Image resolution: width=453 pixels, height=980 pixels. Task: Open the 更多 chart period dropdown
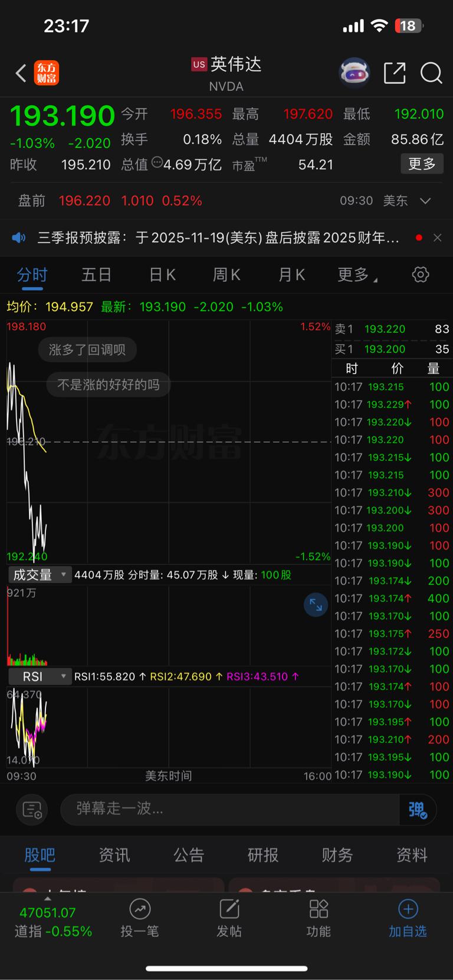(x=357, y=275)
